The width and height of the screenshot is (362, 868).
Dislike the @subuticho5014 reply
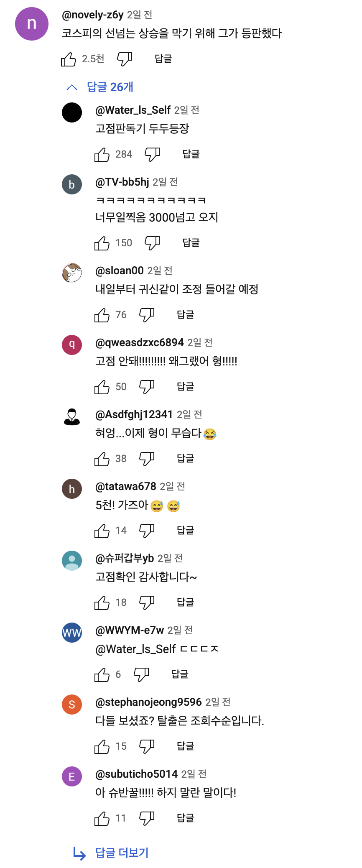pos(147,819)
